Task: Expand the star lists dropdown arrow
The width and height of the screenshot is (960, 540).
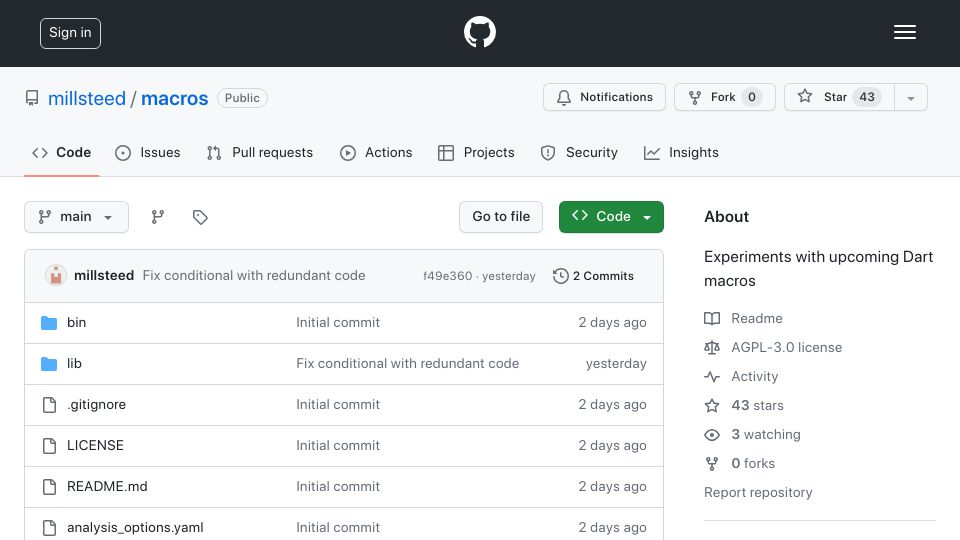Action: click(x=911, y=98)
